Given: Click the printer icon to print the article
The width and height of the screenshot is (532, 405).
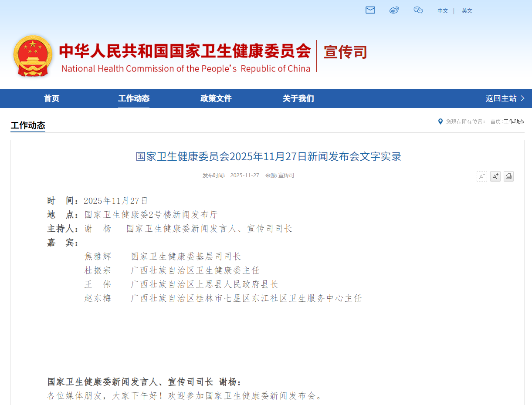Looking at the screenshot, I should pyautogui.click(x=508, y=176).
